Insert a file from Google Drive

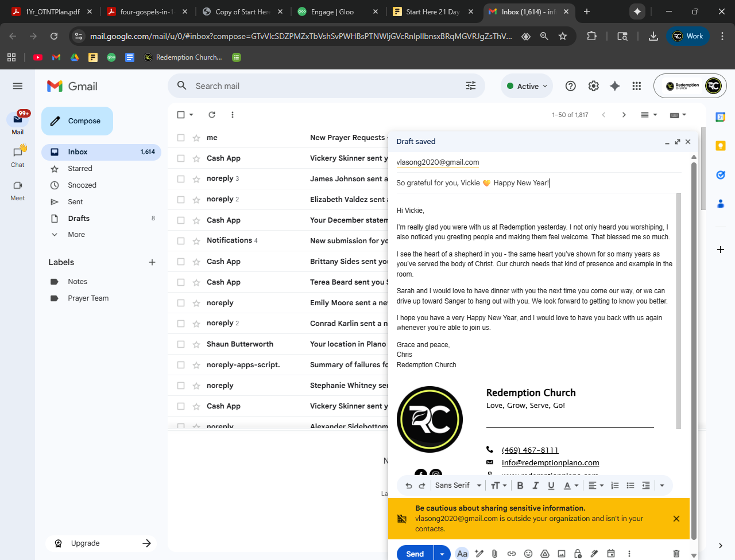click(x=545, y=554)
